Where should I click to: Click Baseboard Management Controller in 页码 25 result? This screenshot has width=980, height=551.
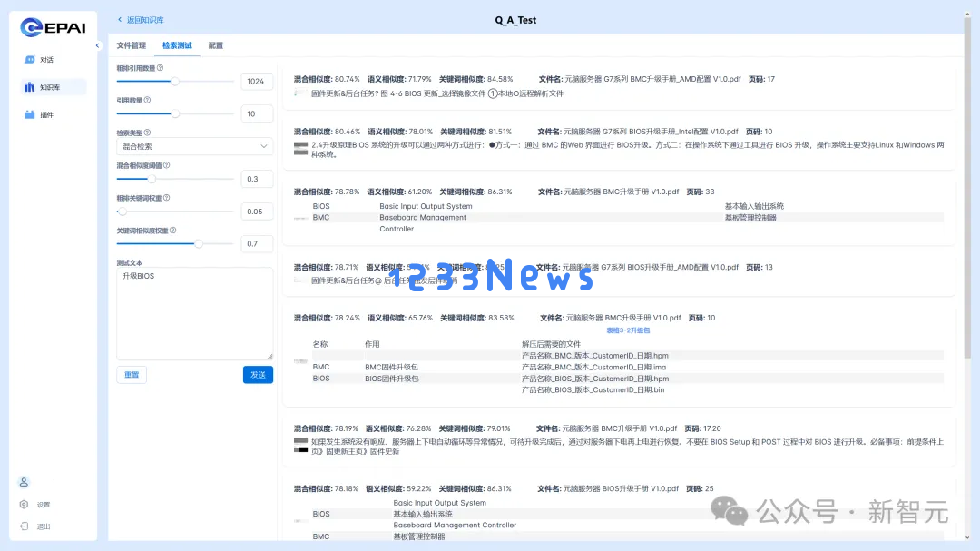(455, 526)
